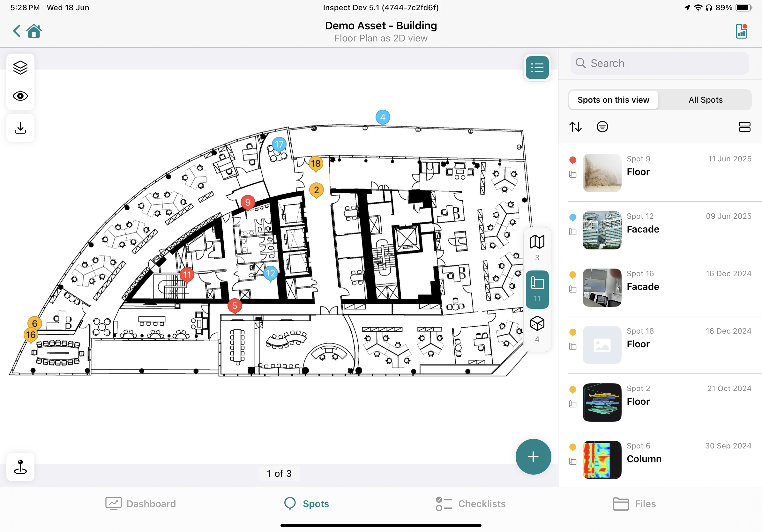762x532 pixels.
Task: Toggle visibility with the eye icon
Action: tap(20, 96)
